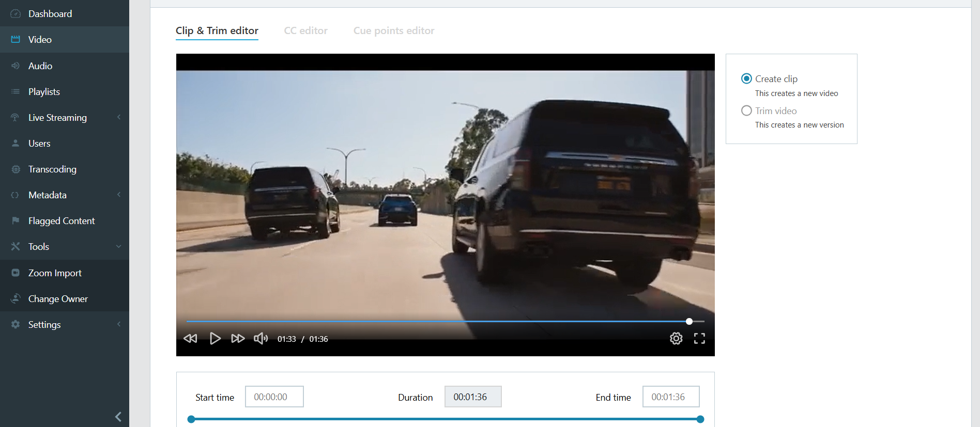
Task: Play the video in the player
Action: [x=215, y=339]
